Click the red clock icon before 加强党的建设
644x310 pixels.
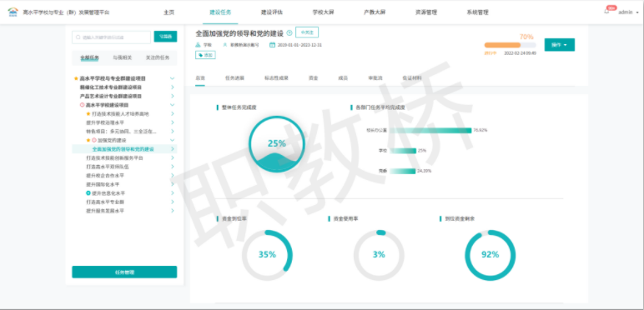coord(94,140)
